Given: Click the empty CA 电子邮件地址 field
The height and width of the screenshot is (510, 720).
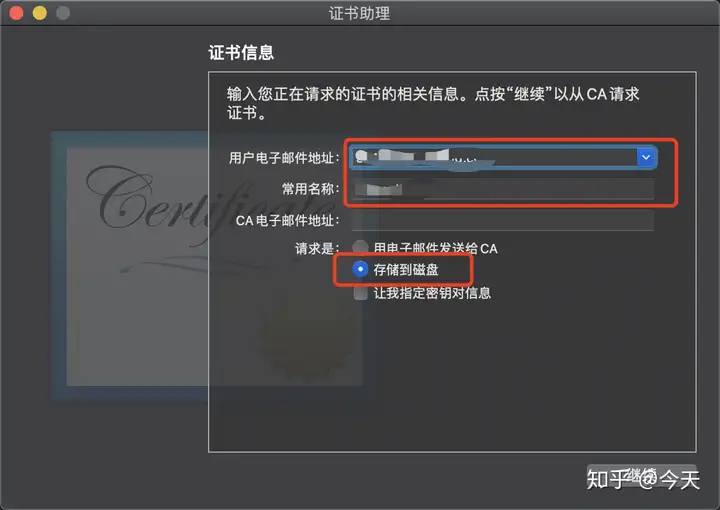Looking at the screenshot, I should (503, 221).
